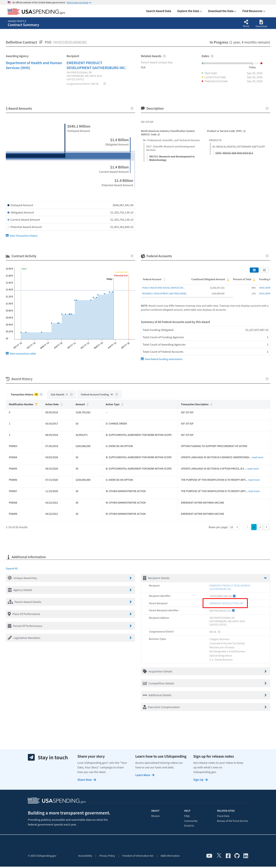276x868 pixels.
Task: Expand Unique Award Key section
Action: (x=70, y=578)
